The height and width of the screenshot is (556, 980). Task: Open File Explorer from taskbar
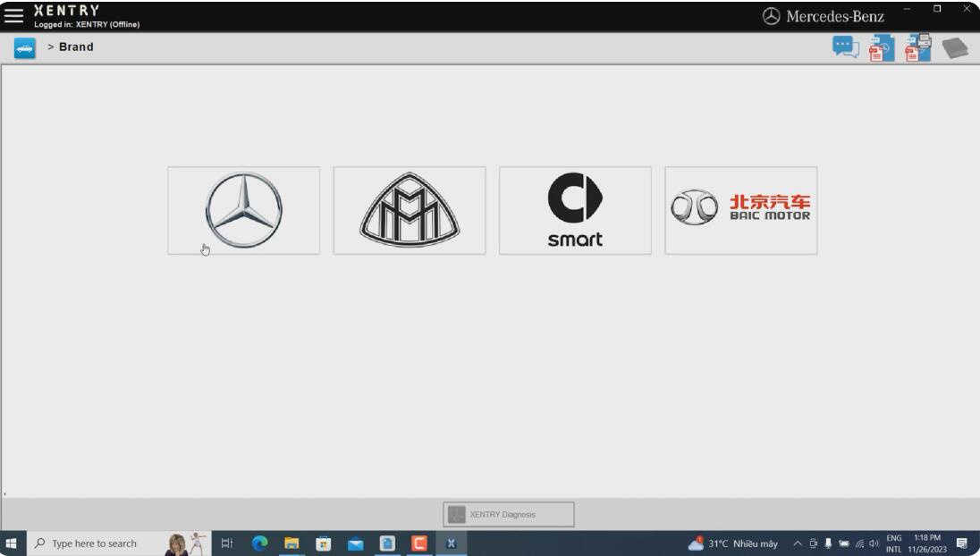(291, 543)
